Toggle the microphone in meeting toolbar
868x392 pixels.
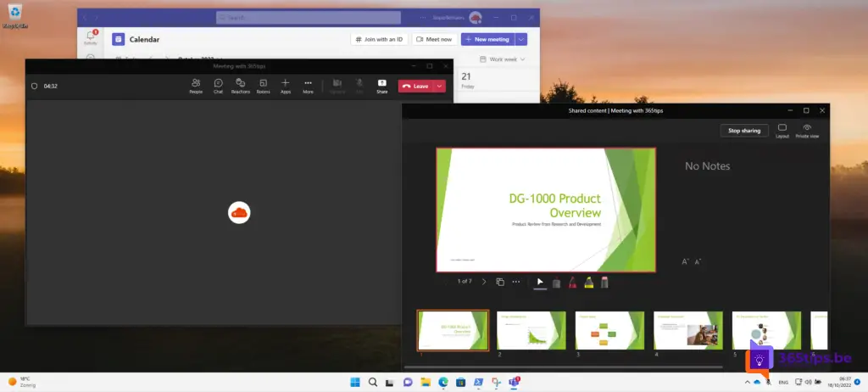tap(359, 85)
